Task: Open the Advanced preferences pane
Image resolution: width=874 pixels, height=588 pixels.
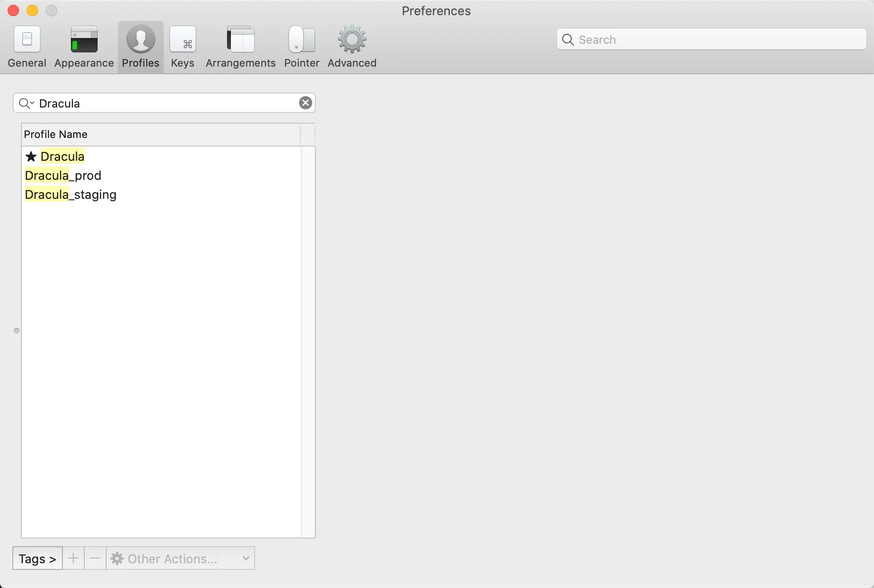Action: [x=352, y=47]
